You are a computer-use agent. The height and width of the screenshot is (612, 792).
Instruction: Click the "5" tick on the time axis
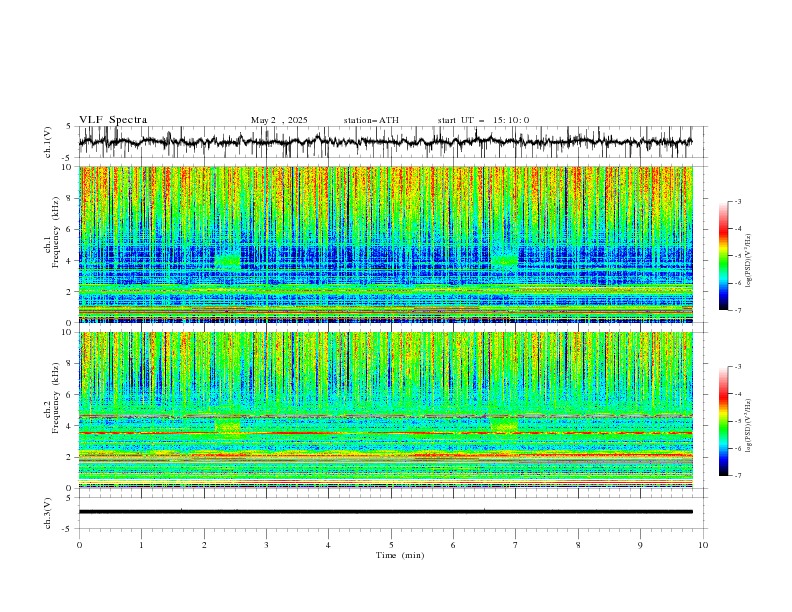click(391, 545)
